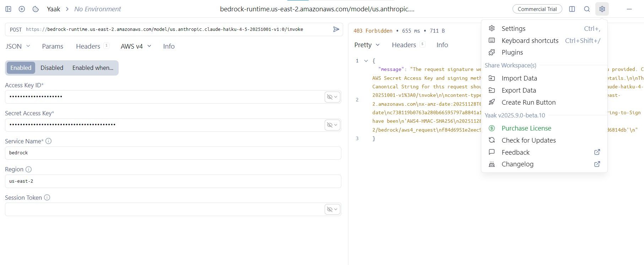Expand the AWS v4 auth dropdown

[136, 46]
